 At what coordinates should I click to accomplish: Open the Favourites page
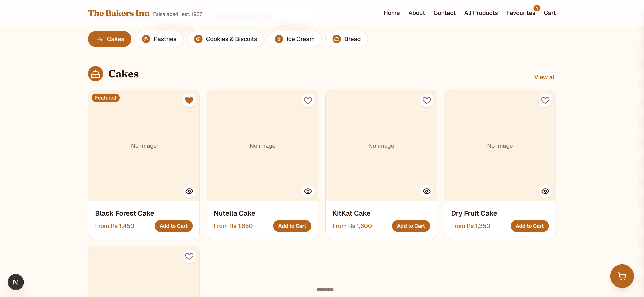pyautogui.click(x=520, y=13)
